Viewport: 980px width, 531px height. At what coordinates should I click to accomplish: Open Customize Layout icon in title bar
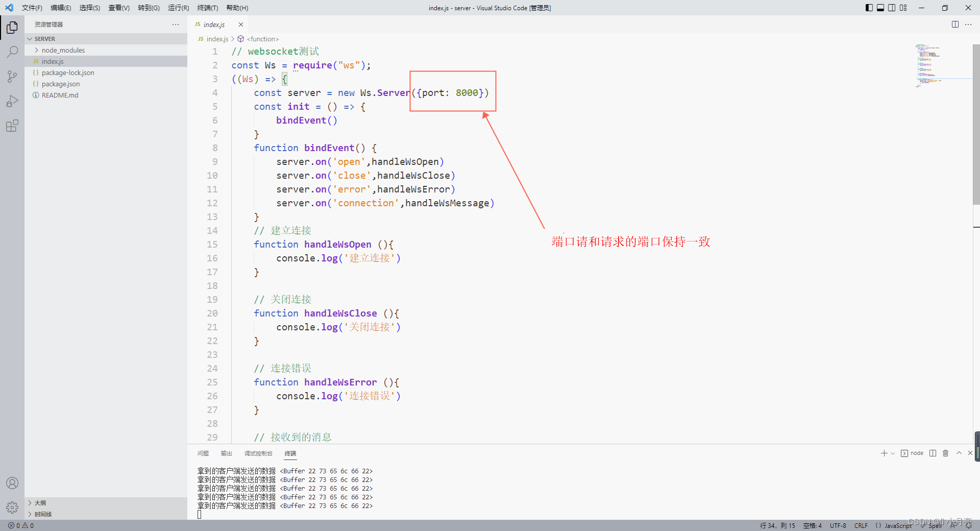903,8
